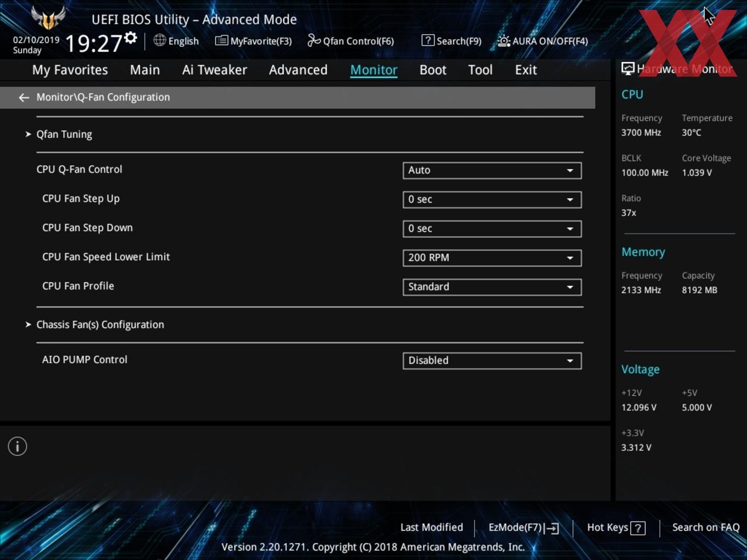Click +5V value 5.000 V
747x560 pixels.
(x=696, y=408)
